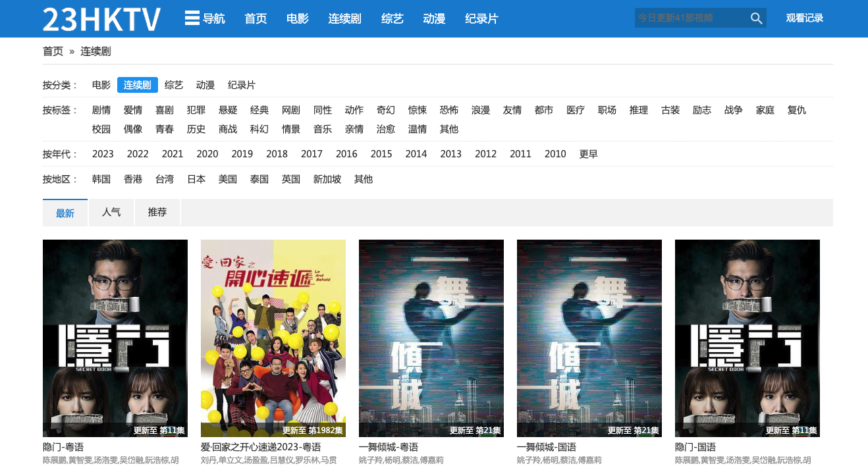The image size is (868, 472).
Task: Select 纪录片 category filter
Action: [x=242, y=85]
